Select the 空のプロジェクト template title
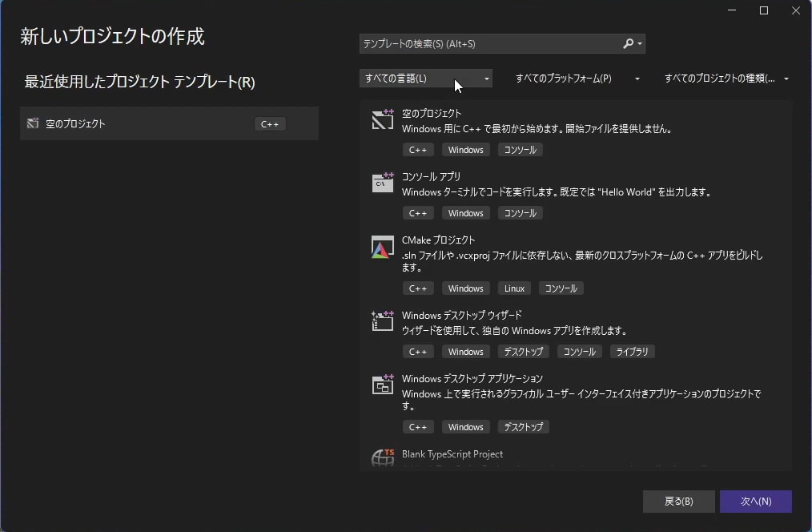The image size is (812, 532). tap(432, 114)
